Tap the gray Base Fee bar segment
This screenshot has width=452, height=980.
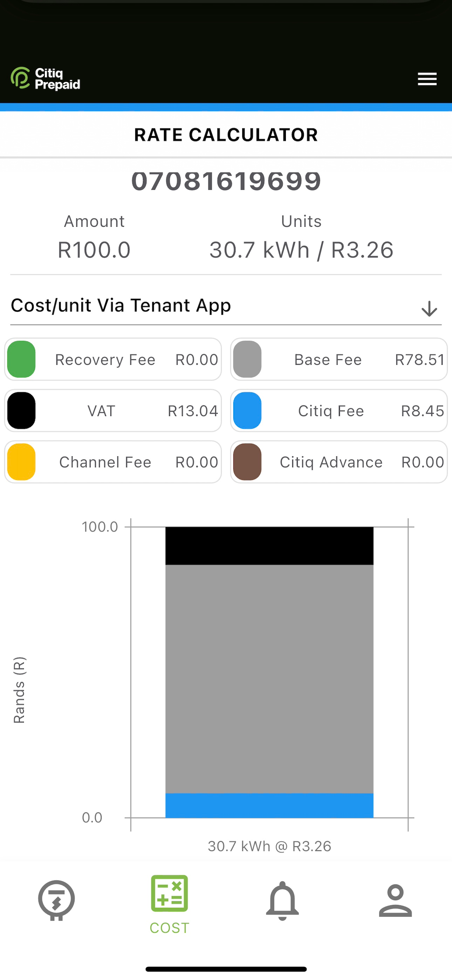click(x=269, y=679)
